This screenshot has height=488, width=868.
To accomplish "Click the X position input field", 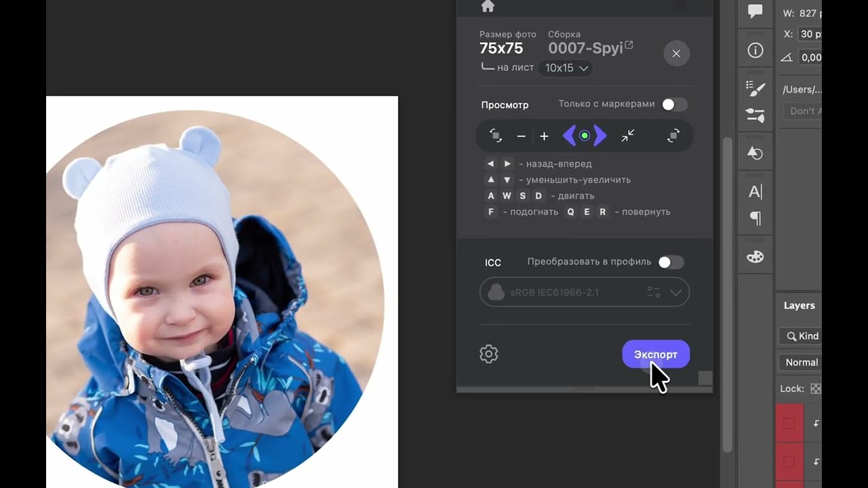I will [810, 34].
